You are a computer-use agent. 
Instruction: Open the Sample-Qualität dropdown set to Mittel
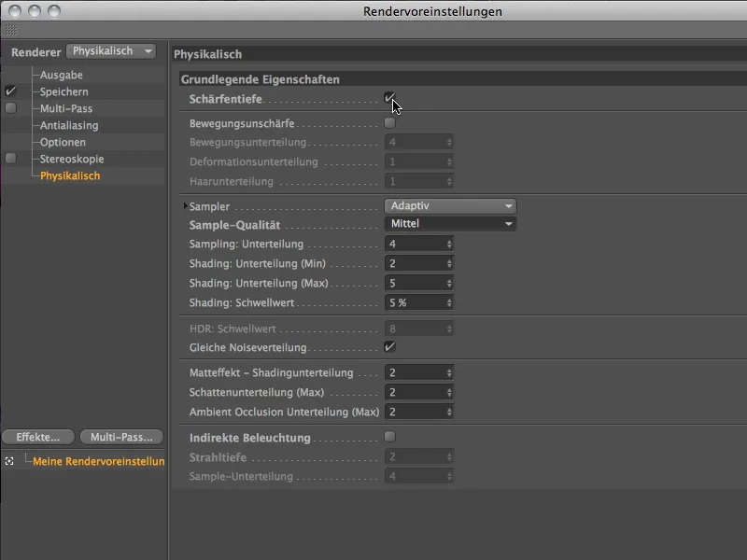450,224
